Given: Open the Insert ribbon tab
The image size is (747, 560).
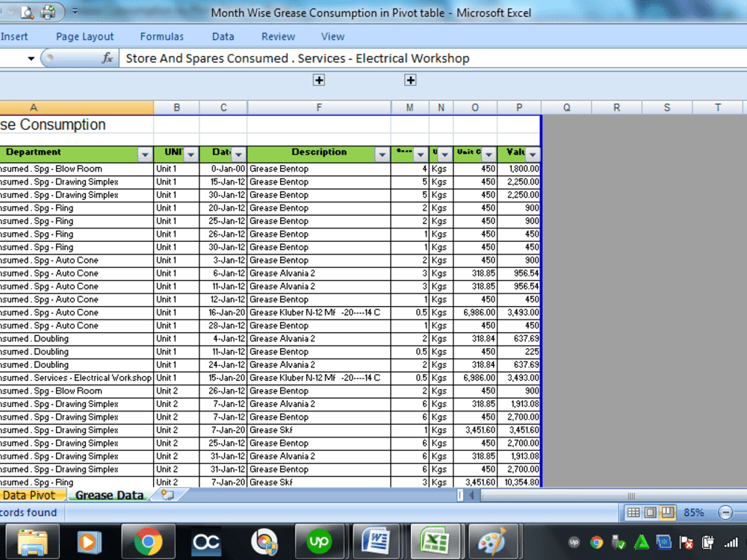Looking at the screenshot, I should pyautogui.click(x=13, y=37).
